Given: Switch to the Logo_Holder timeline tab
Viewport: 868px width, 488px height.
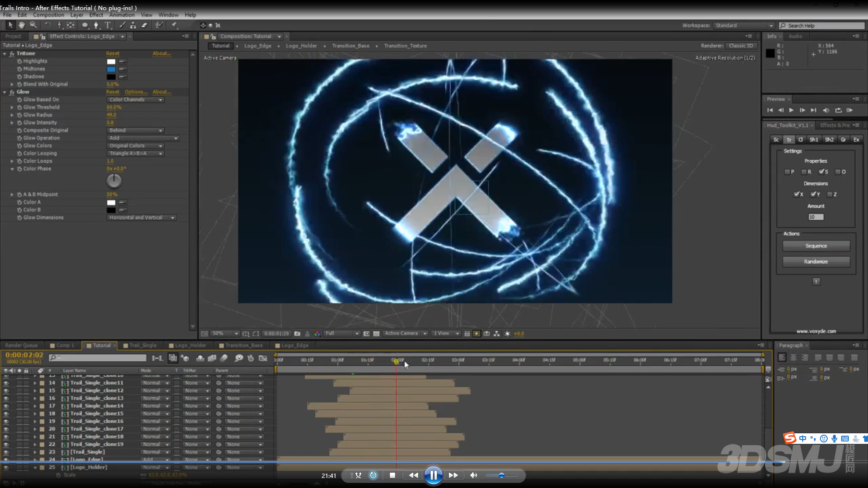Looking at the screenshot, I should pos(190,345).
